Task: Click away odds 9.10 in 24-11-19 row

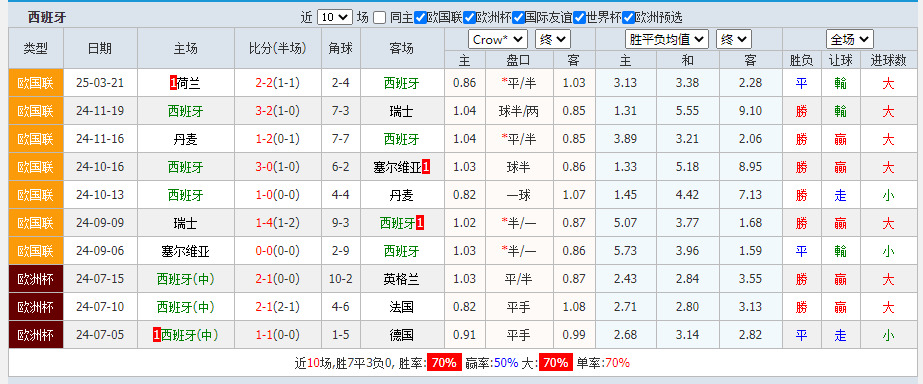Action: point(750,111)
